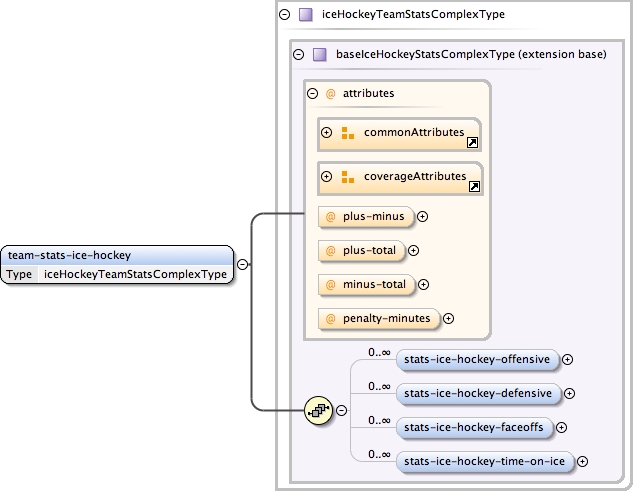Collapse the iceHockeyTeamStatsComplexType container
This screenshot has height=491, width=633.
pyautogui.click(x=285, y=15)
